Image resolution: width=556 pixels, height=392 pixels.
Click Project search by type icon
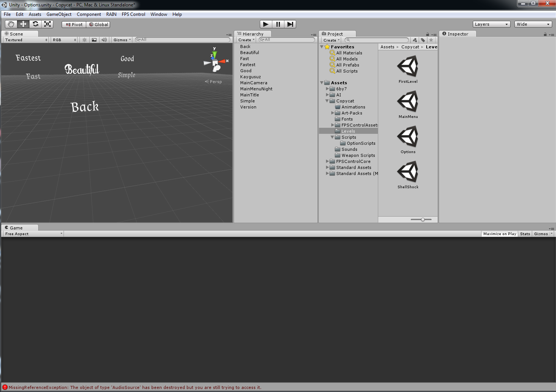(x=415, y=40)
